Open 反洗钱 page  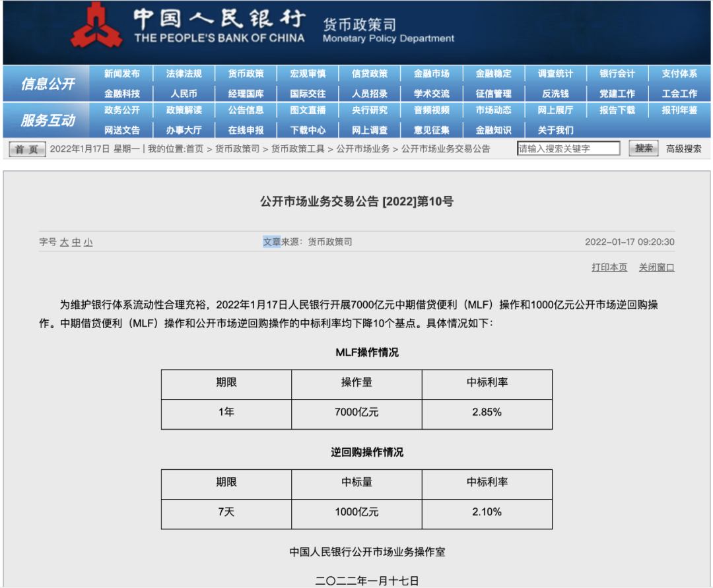click(x=555, y=94)
